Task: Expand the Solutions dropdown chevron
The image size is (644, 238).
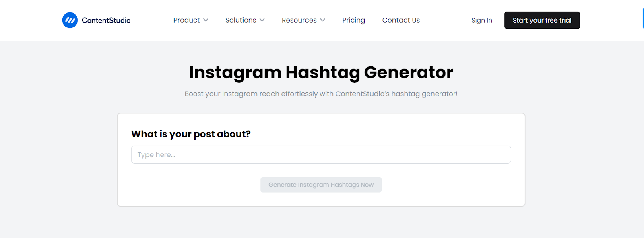Action: point(262,20)
